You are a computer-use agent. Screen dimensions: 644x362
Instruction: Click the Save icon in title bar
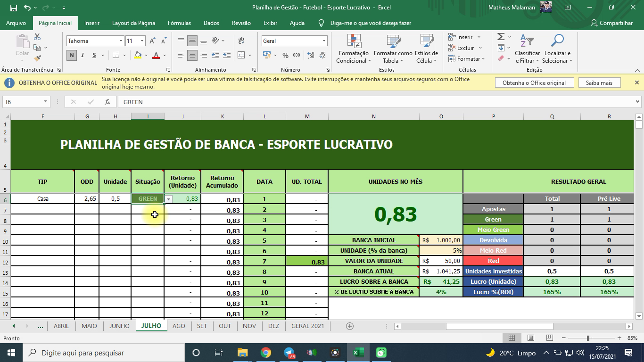point(13,8)
